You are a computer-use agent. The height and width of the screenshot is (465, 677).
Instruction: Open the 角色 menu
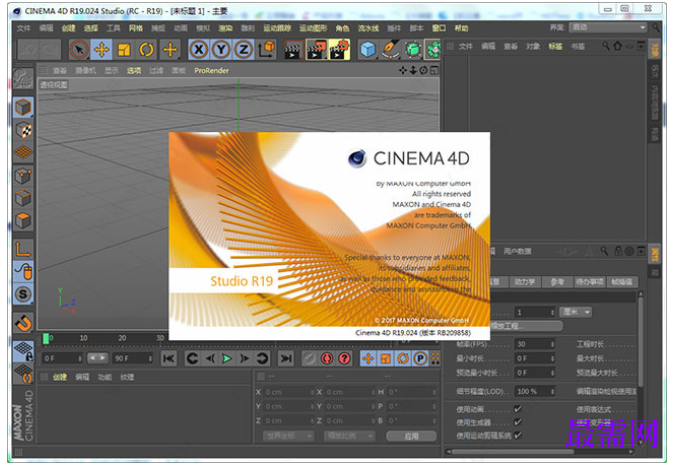[342, 28]
